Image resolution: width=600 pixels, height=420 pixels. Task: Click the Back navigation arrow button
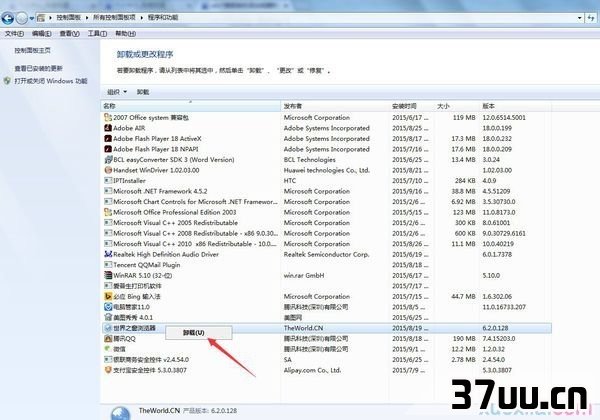point(7,18)
